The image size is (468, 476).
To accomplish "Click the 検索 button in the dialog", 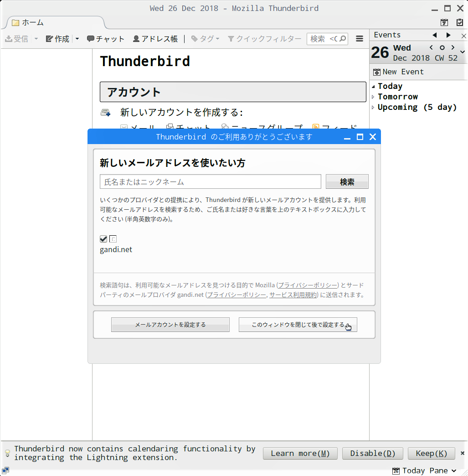I will click(347, 181).
